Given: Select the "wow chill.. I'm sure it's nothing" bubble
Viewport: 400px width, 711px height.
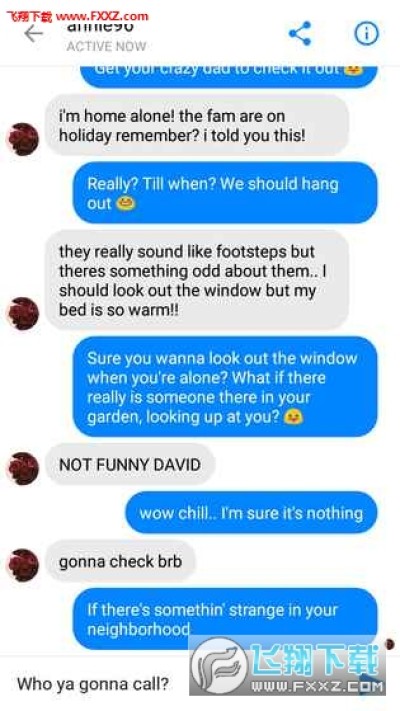Looking at the screenshot, I should coord(251,513).
